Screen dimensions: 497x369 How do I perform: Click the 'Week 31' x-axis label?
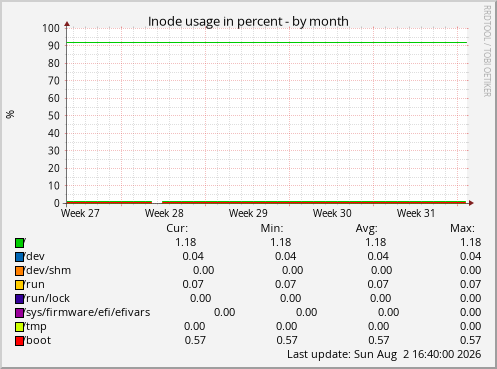point(416,213)
